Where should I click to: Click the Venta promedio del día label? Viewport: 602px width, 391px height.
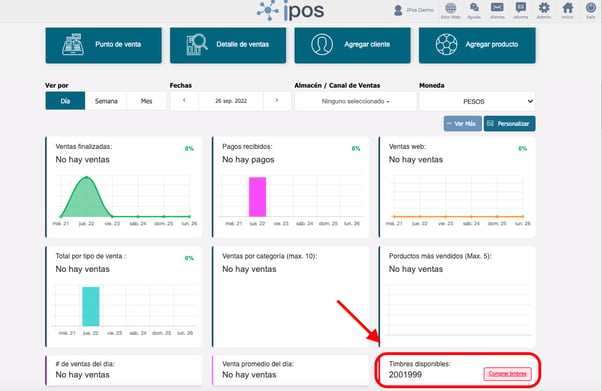[x=258, y=364]
